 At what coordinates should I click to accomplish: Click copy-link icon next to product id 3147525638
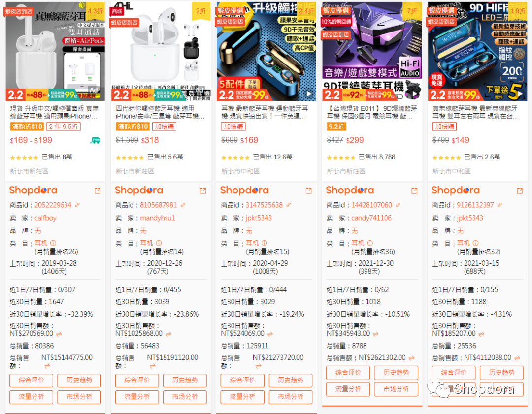[289, 205]
